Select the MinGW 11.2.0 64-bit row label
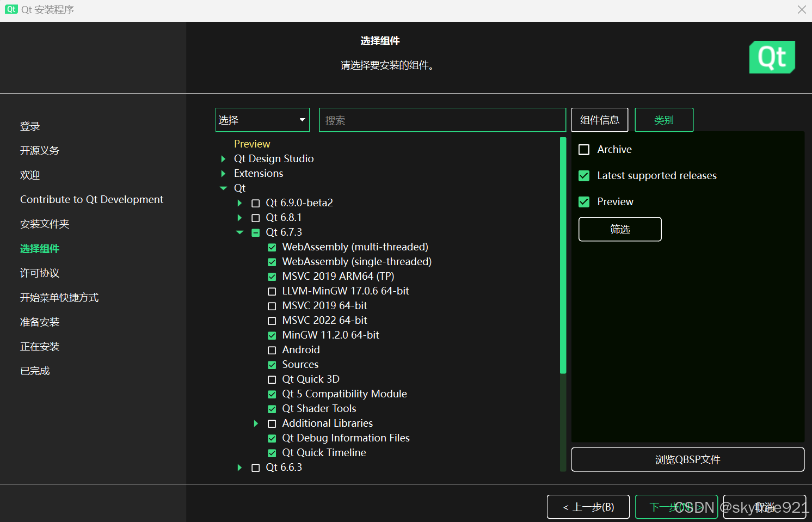This screenshot has height=522, width=812. 330,335
